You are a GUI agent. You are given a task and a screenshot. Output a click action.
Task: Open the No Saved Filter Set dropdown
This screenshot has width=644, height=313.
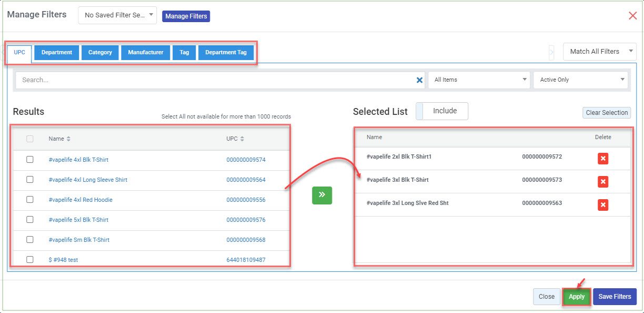pyautogui.click(x=117, y=15)
